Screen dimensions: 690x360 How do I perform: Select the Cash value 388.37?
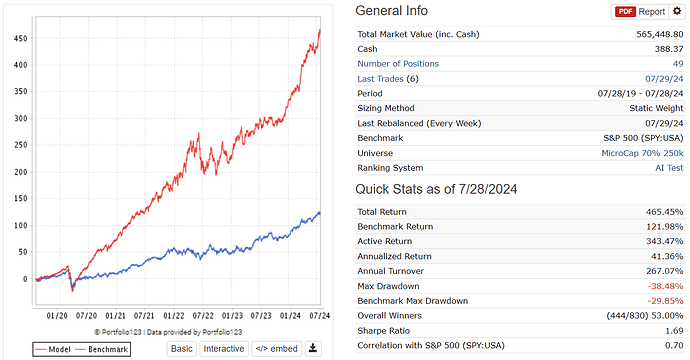click(x=669, y=49)
